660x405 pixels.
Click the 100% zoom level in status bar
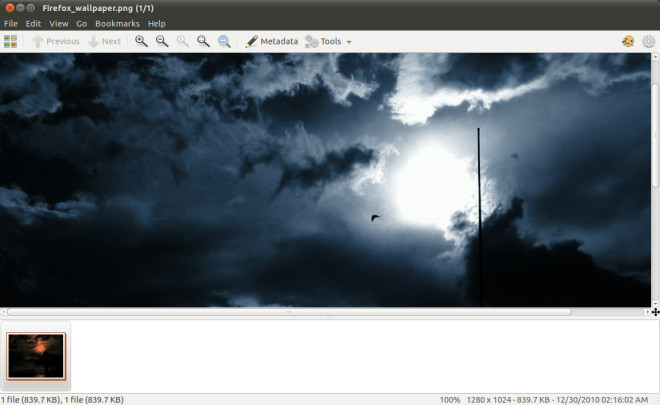450,400
